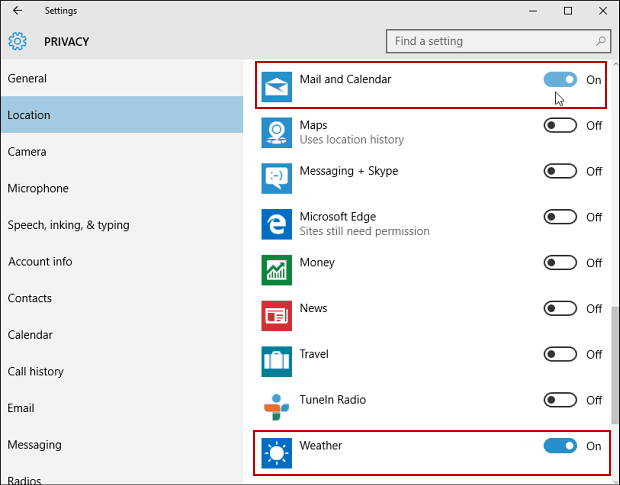This screenshot has width=620, height=485.
Task: Disable the Weather location toggle
Action: tap(560, 446)
